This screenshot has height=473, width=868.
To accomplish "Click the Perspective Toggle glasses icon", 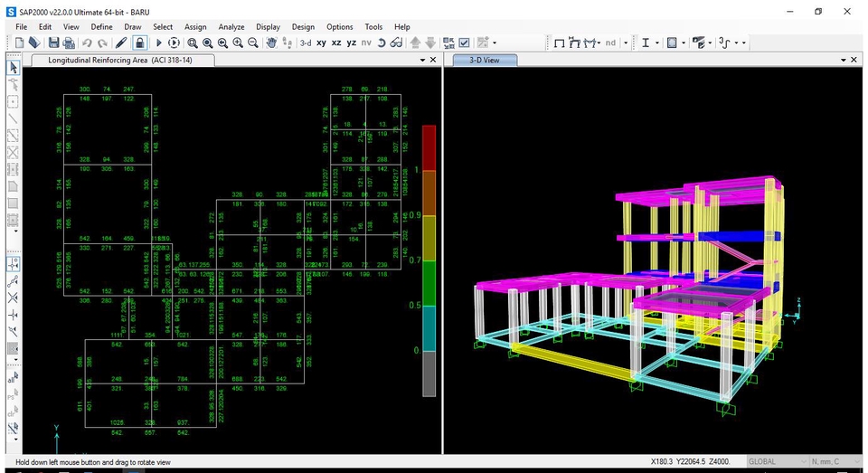I will [396, 43].
